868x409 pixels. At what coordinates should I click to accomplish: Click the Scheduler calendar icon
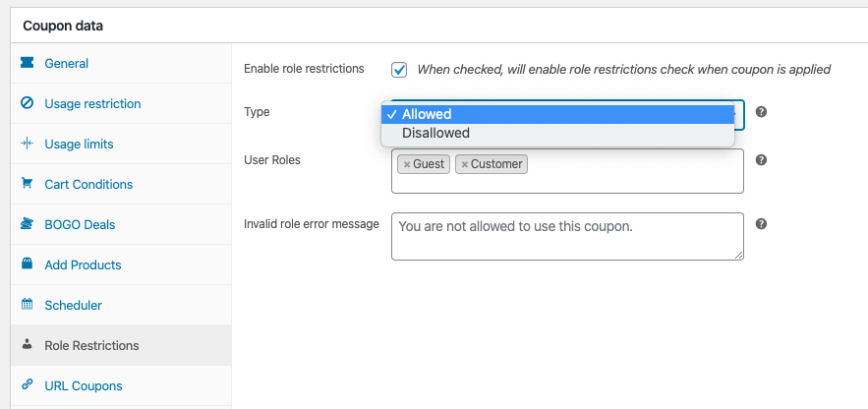coord(27,305)
